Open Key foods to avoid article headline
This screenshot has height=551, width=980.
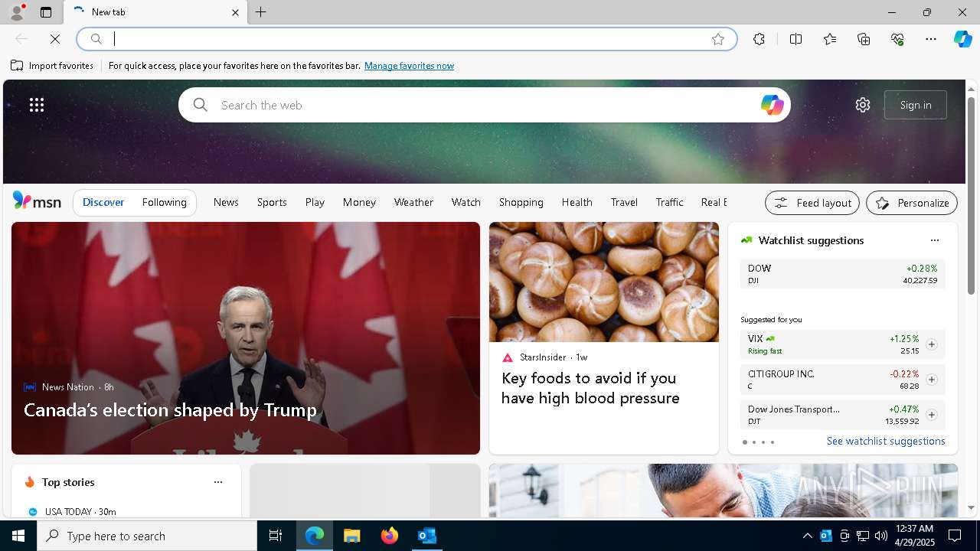click(x=590, y=388)
